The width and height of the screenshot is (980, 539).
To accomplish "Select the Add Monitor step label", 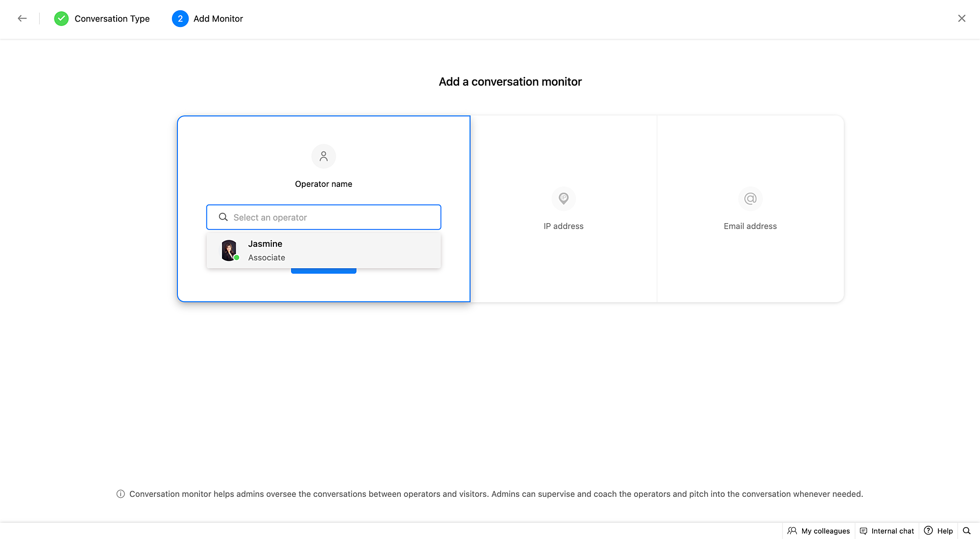I will pyautogui.click(x=218, y=19).
